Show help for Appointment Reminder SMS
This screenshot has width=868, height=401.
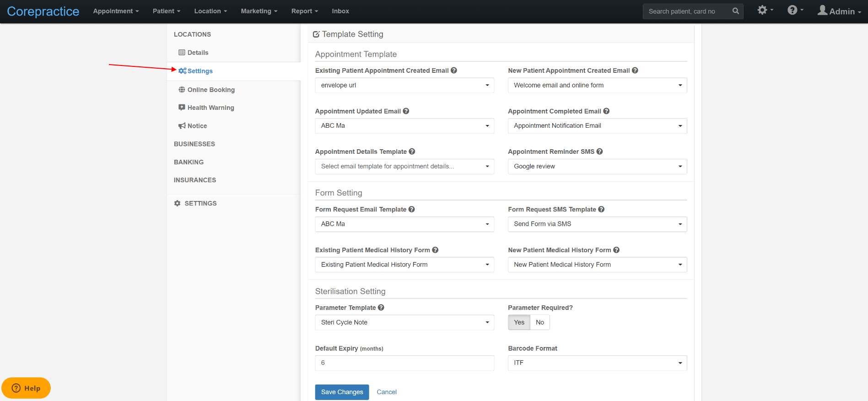pos(600,152)
